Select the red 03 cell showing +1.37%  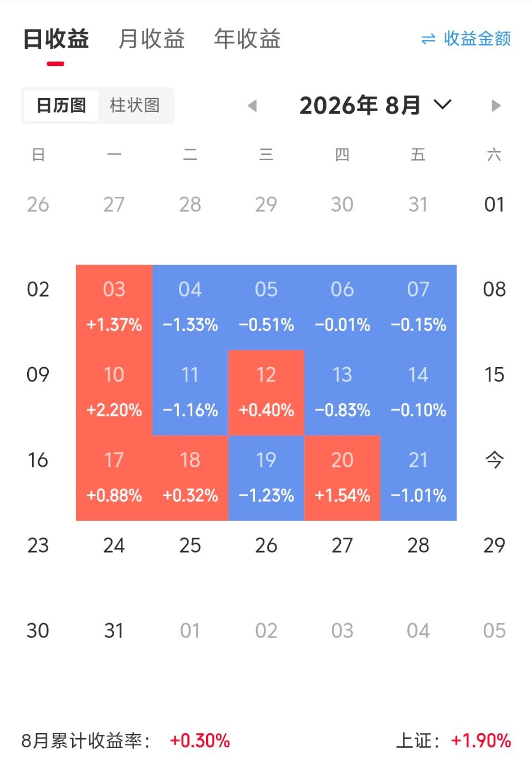[x=114, y=307]
